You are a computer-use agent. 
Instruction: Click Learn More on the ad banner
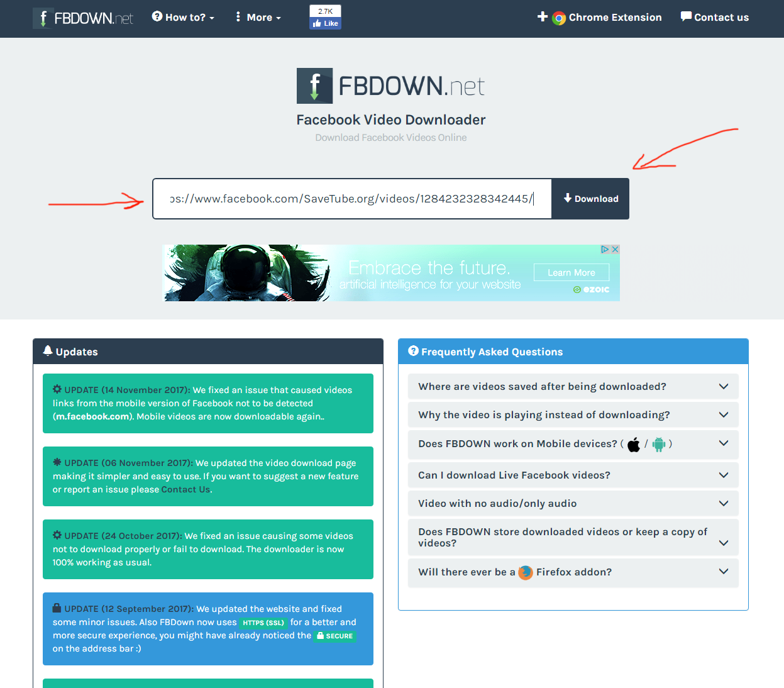click(x=571, y=272)
